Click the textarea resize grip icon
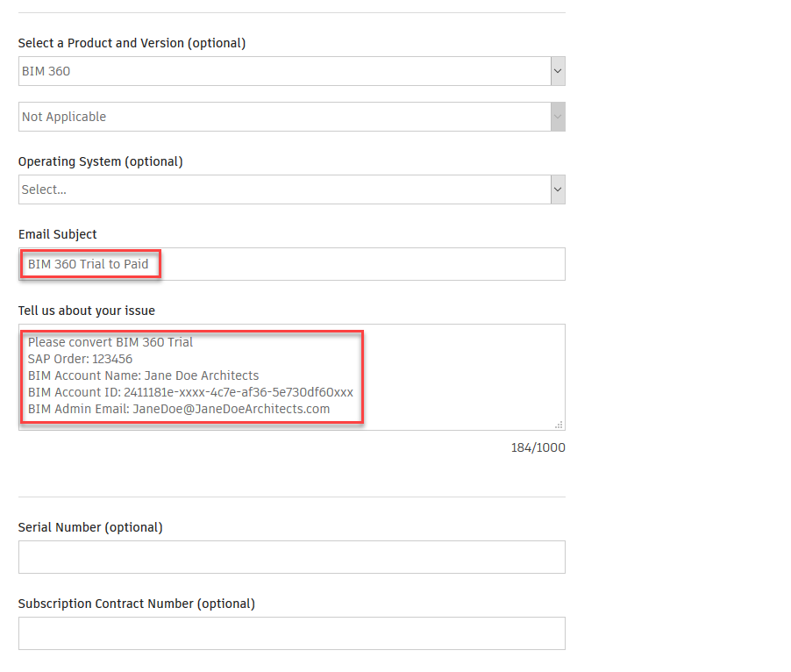 [558, 423]
